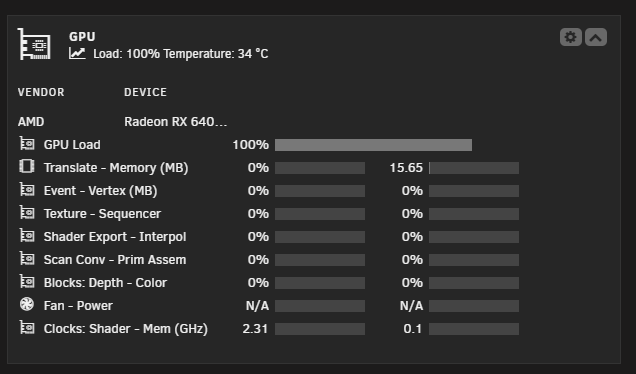
Task: Click the Fan - Power fan icon
Action: (x=27, y=304)
